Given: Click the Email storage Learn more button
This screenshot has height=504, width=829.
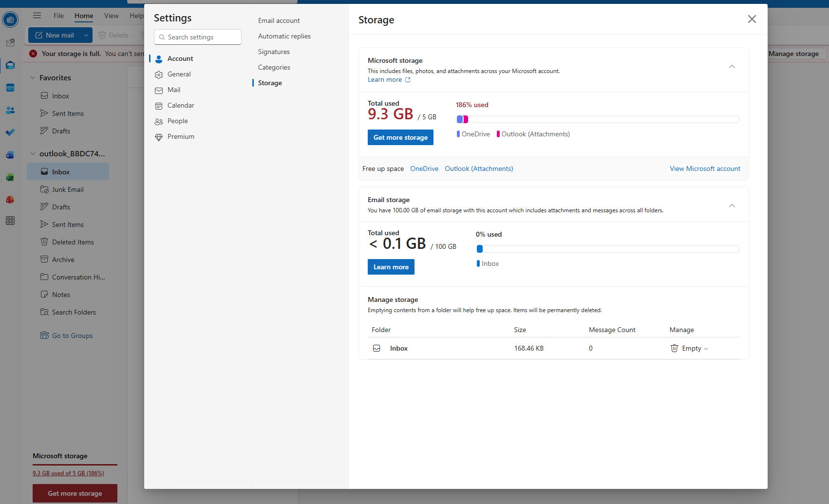Looking at the screenshot, I should point(391,267).
